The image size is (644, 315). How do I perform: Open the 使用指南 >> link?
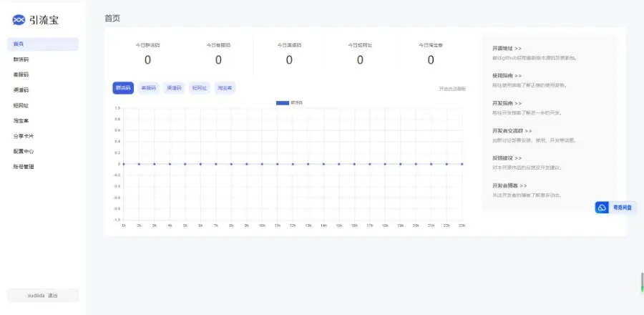(507, 76)
